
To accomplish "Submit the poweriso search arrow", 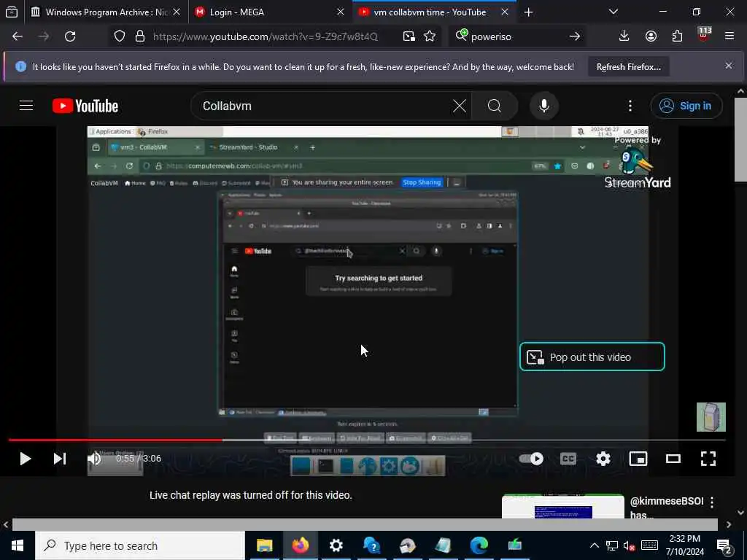I will [575, 36].
